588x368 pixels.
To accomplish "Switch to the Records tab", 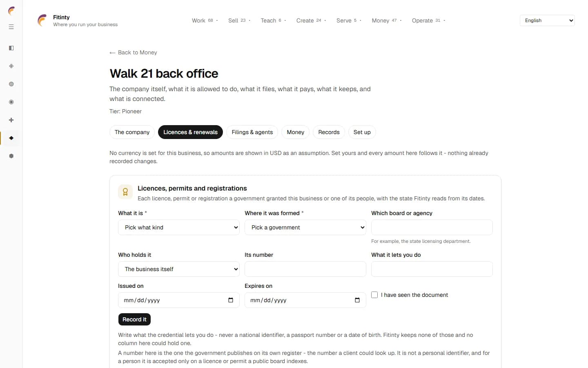I will click(x=329, y=132).
